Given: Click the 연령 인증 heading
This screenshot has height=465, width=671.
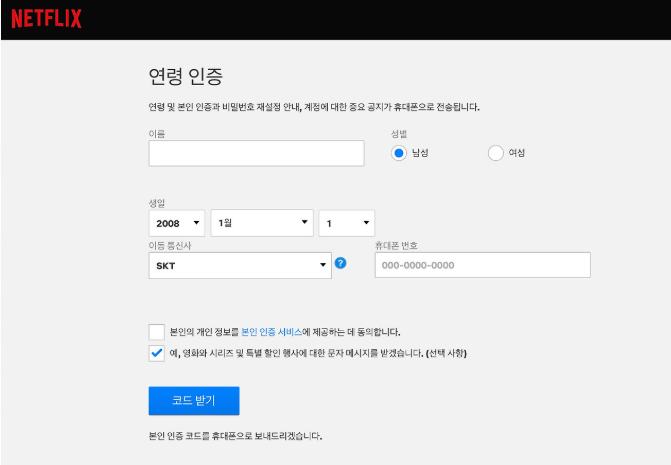Looking at the screenshot, I should pyautogui.click(x=186, y=77).
